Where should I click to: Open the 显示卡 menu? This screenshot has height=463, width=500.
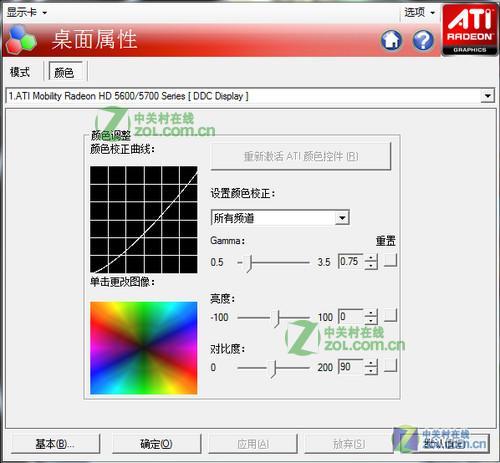coord(27,13)
